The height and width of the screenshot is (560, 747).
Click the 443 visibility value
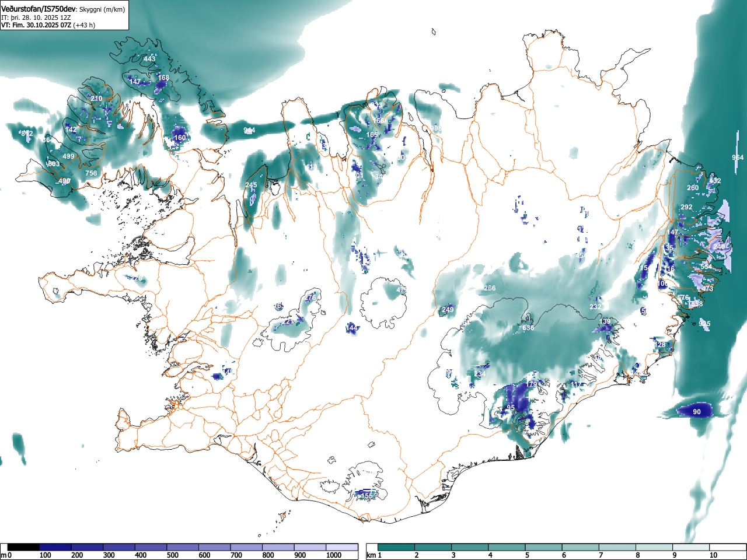click(x=149, y=59)
